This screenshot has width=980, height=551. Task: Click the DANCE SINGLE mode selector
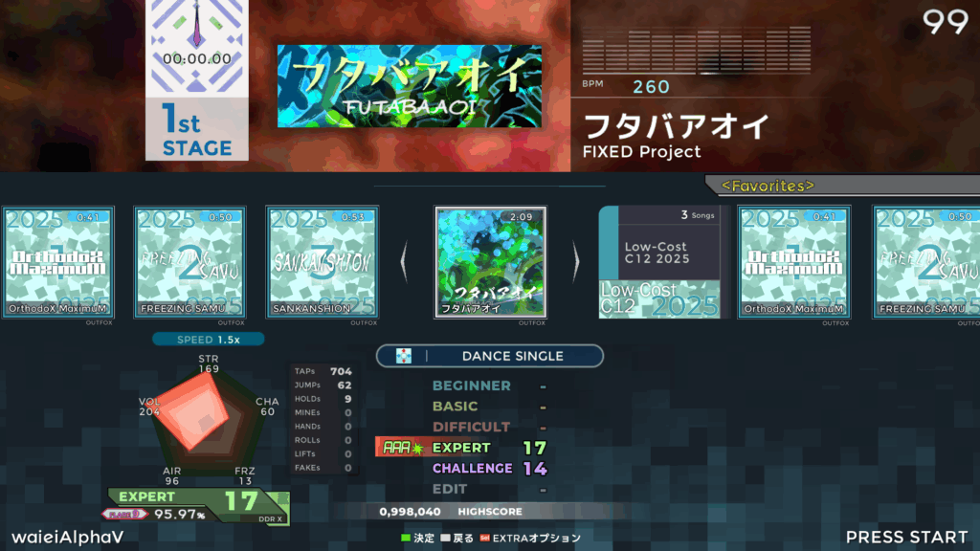pyautogui.click(x=490, y=356)
